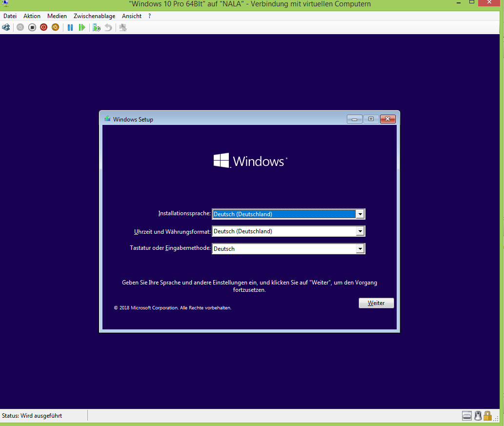Close the Windows Setup dialog
This screenshot has height=426, width=504.
tap(388, 119)
